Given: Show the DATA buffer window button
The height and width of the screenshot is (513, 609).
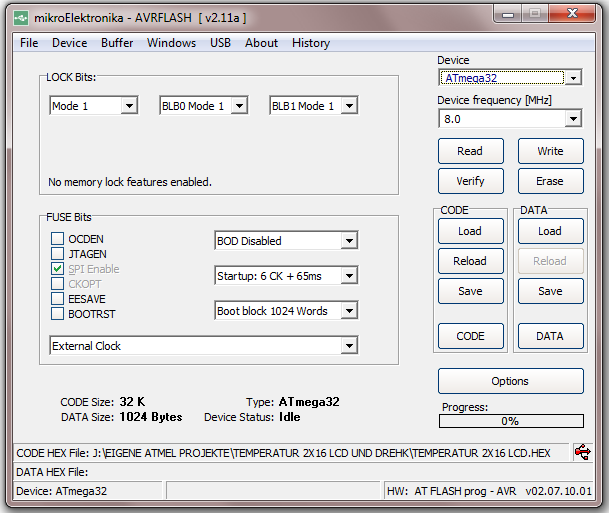Looking at the screenshot, I should 551,336.
